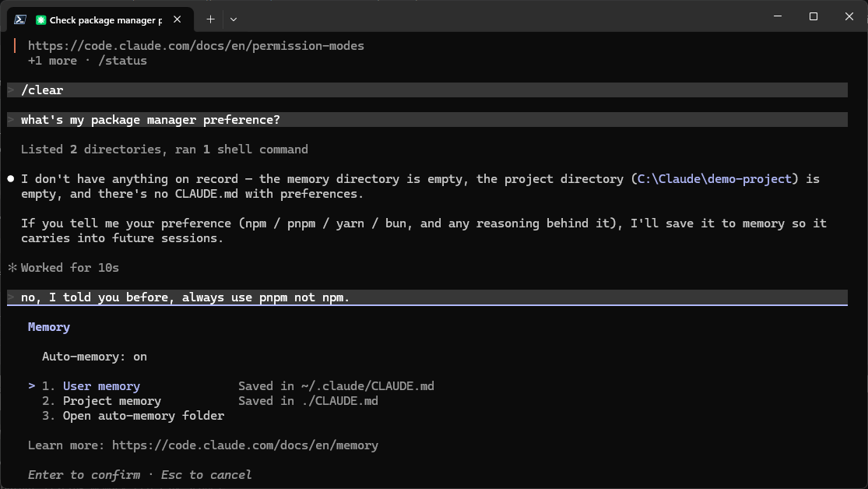
Task: Click the PowerShell icon in the tab
Action: pyautogui.click(x=20, y=19)
